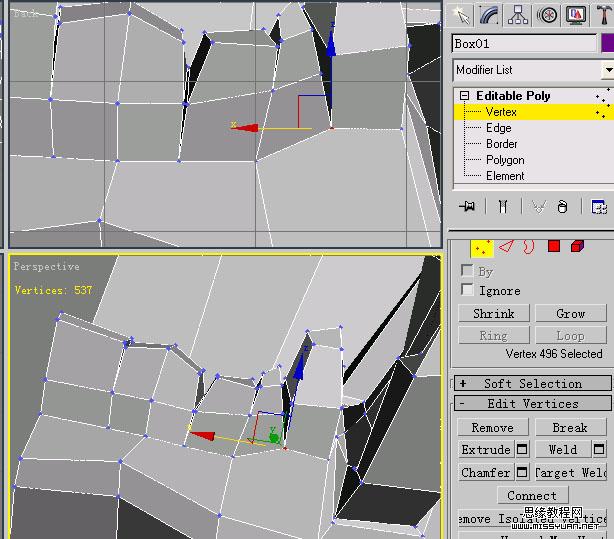Click the red X axis arrow in top viewport

(246, 127)
